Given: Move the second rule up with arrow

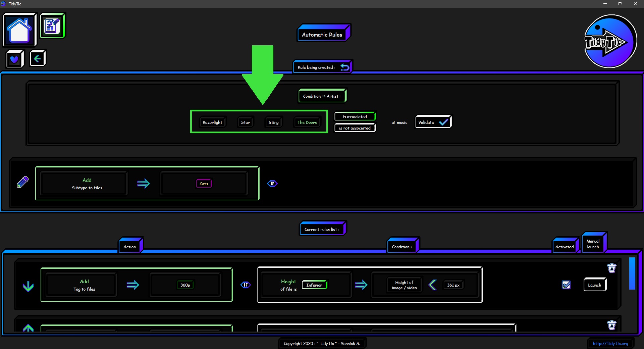Looking at the screenshot, I should pyautogui.click(x=28, y=328).
